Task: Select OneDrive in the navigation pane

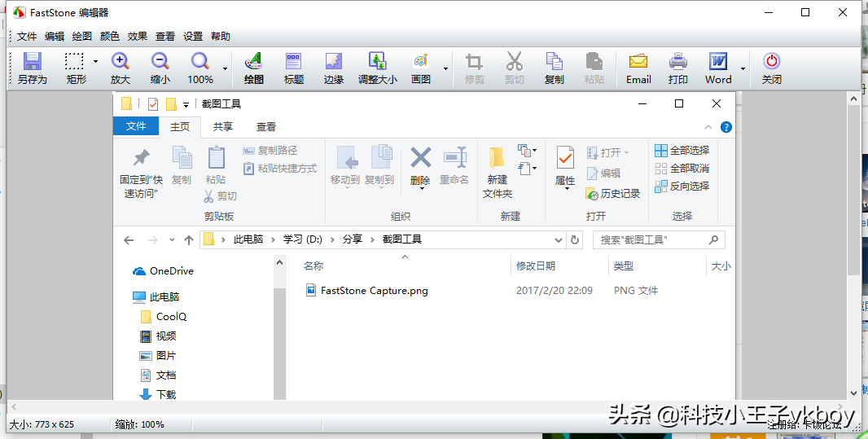Action: [164, 271]
